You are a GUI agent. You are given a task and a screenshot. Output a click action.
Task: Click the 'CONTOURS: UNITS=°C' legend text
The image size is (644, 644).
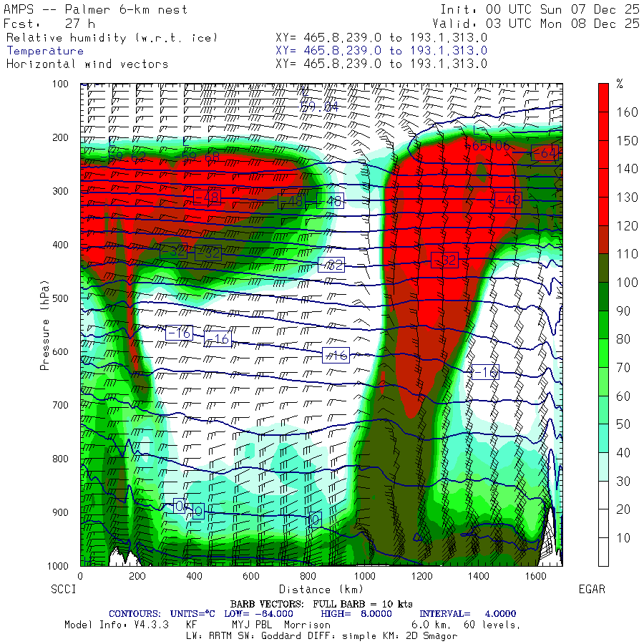coord(162,614)
